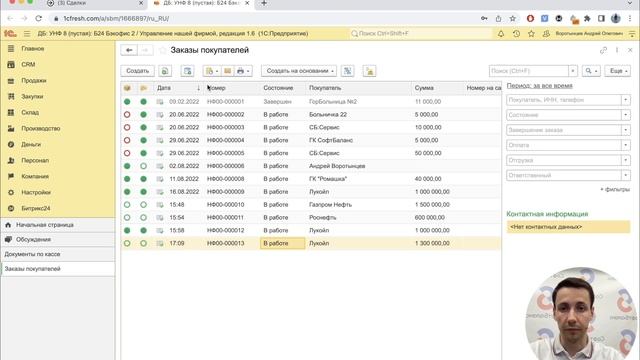
Task: Open browser extensions puzzle icon
Action: tap(587, 18)
